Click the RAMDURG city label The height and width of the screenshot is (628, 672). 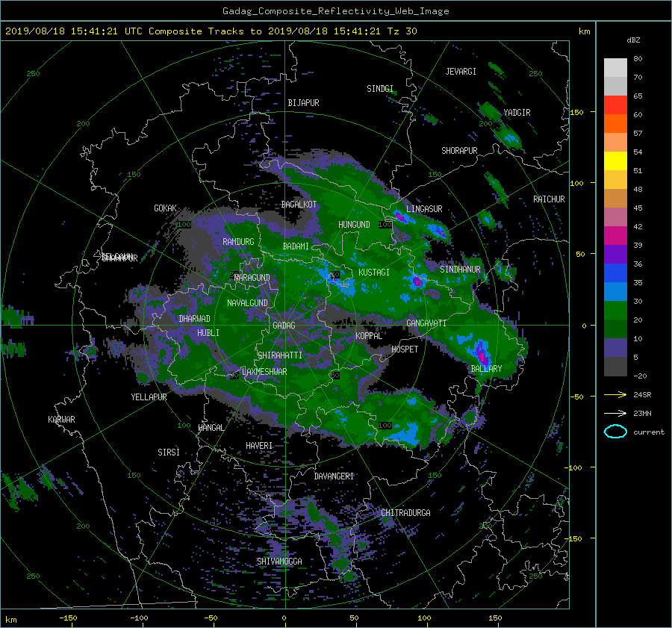(238, 242)
